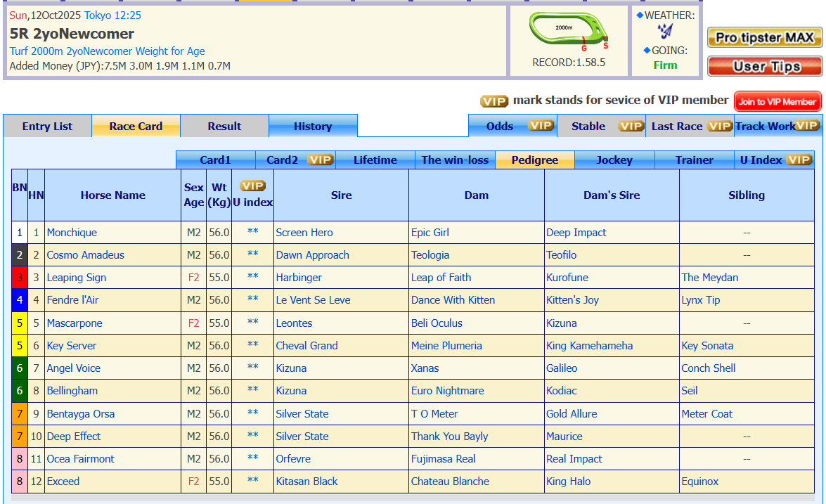Open the Lifetime sub-tab

click(x=375, y=160)
